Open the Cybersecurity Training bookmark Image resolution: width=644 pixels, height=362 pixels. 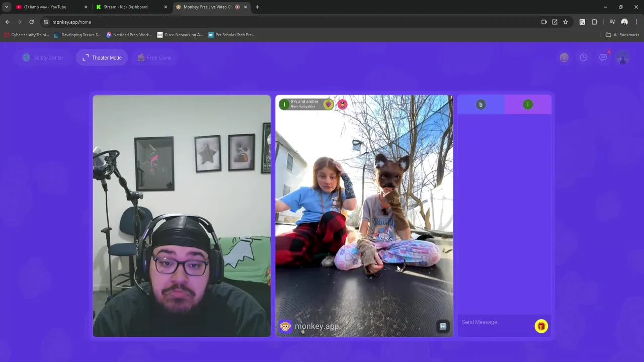coord(27,35)
